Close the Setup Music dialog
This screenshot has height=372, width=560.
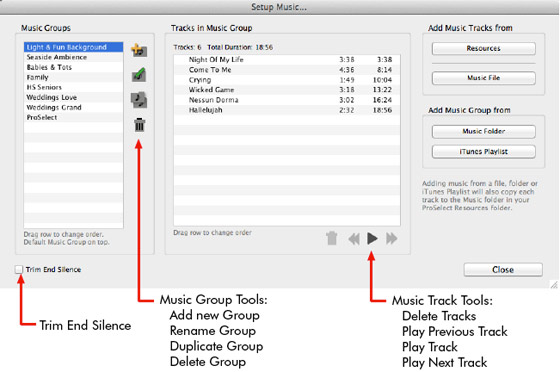pyautogui.click(x=503, y=270)
